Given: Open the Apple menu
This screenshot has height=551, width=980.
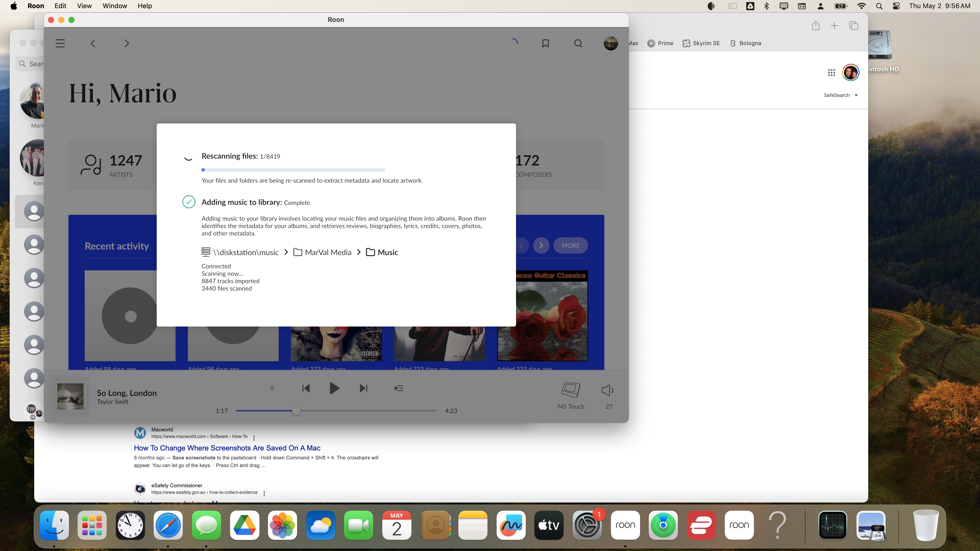Looking at the screenshot, I should pos(14,6).
